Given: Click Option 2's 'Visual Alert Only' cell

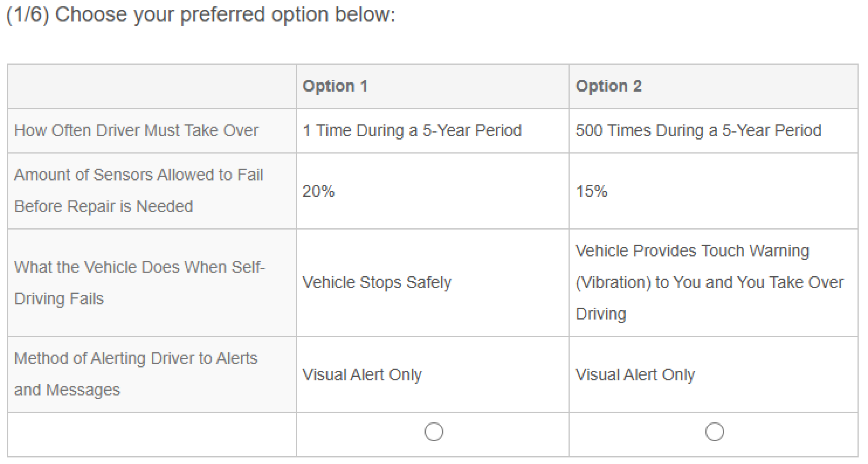Looking at the screenshot, I should click(x=635, y=374).
